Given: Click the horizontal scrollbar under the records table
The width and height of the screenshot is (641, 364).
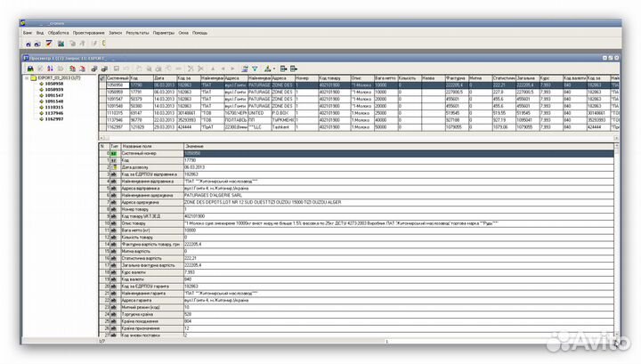Looking at the screenshot, I should pyautogui.click(x=359, y=138).
